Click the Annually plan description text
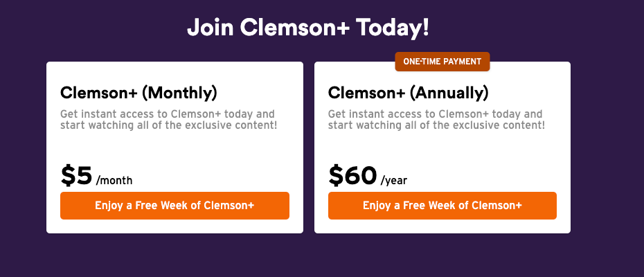This screenshot has height=277, width=644. point(436,120)
